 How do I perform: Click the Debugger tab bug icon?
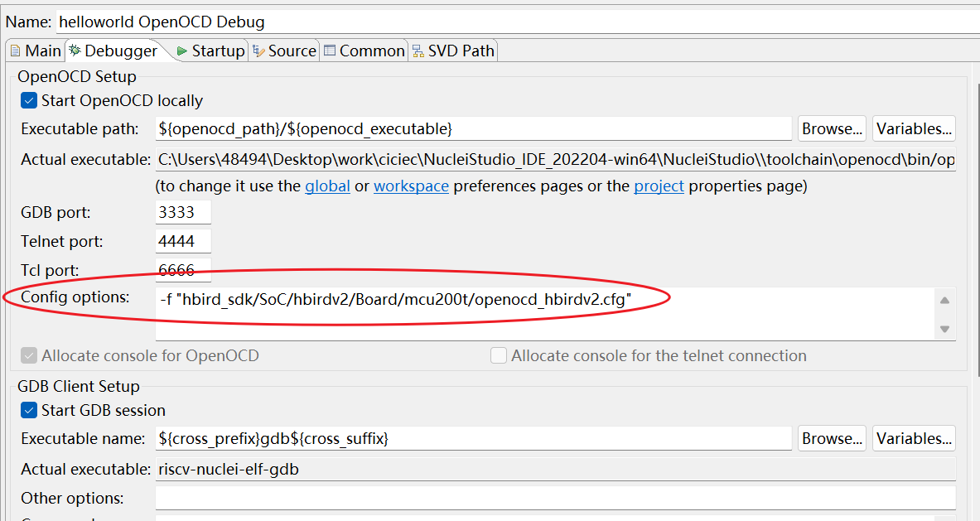point(75,51)
